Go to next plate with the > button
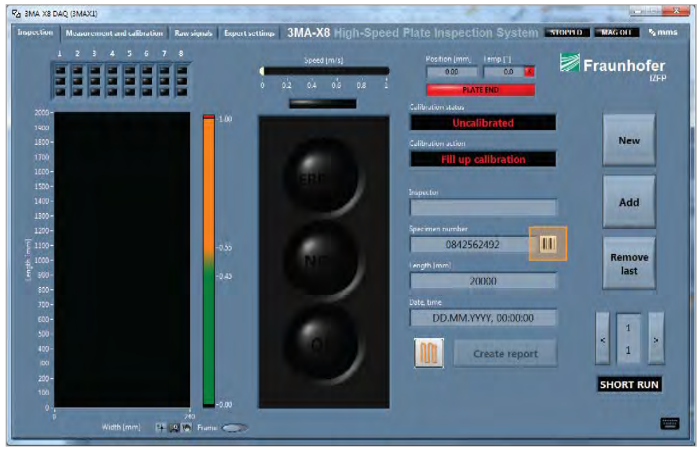Image resolution: width=700 pixels, height=451 pixels. (656, 339)
